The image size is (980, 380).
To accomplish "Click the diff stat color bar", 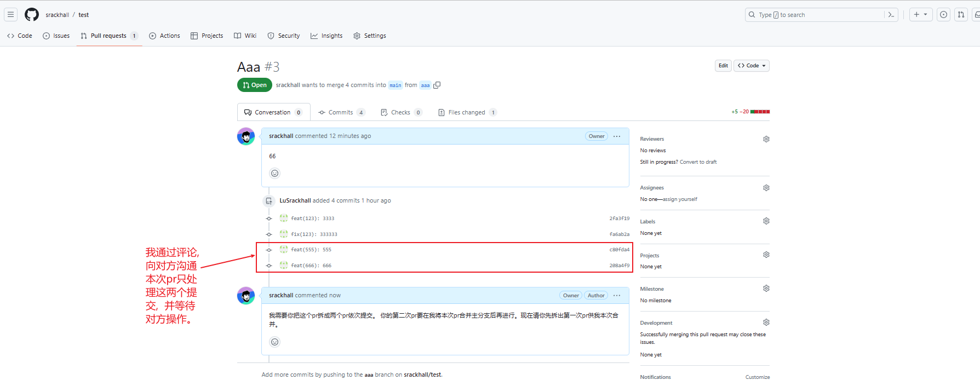I will click(x=760, y=112).
